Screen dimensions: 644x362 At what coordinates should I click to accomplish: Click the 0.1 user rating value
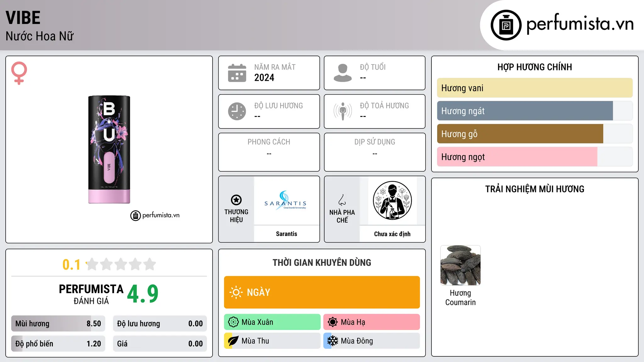[x=71, y=265]
